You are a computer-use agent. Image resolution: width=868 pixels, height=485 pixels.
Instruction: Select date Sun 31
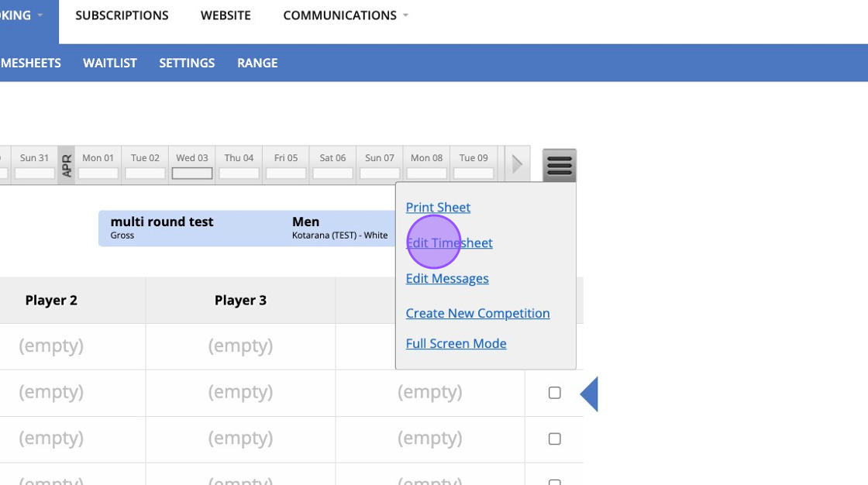coord(34,165)
